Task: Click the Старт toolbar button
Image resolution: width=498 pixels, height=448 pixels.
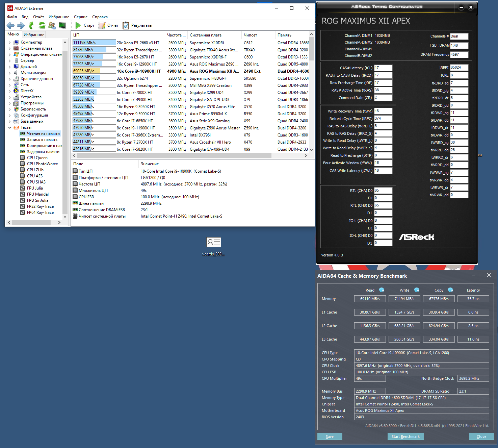Action: coord(85,25)
